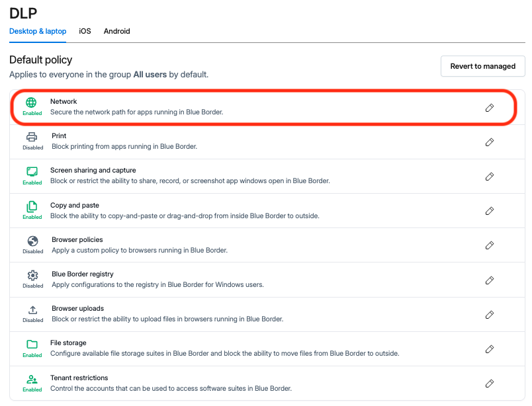
Task: Click the Disabled status under Print
Action: [33, 147]
